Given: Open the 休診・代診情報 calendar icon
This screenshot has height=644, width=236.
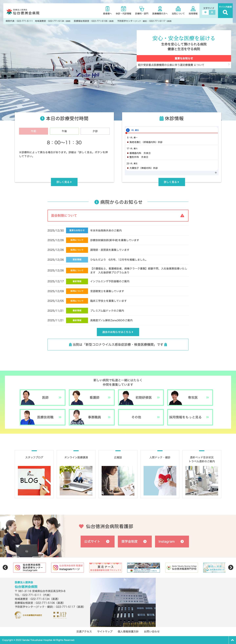Looking at the screenshot, I should [x=124, y=10].
